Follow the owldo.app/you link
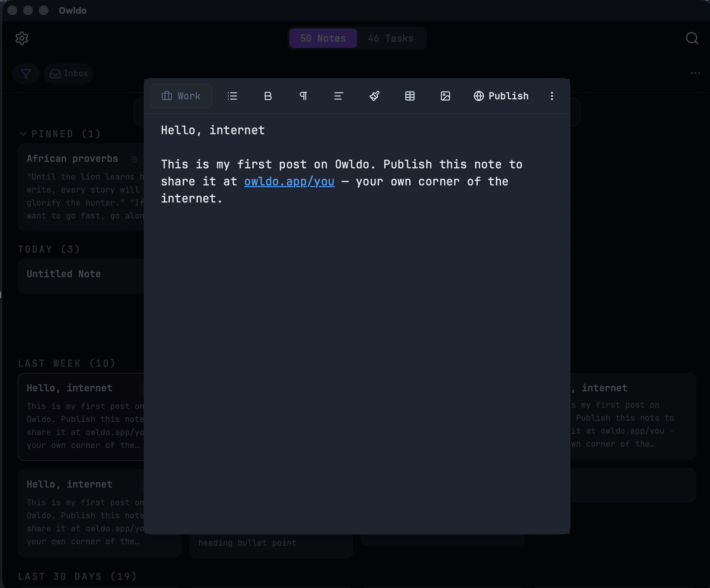The height and width of the screenshot is (588, 710). point(289,181)
